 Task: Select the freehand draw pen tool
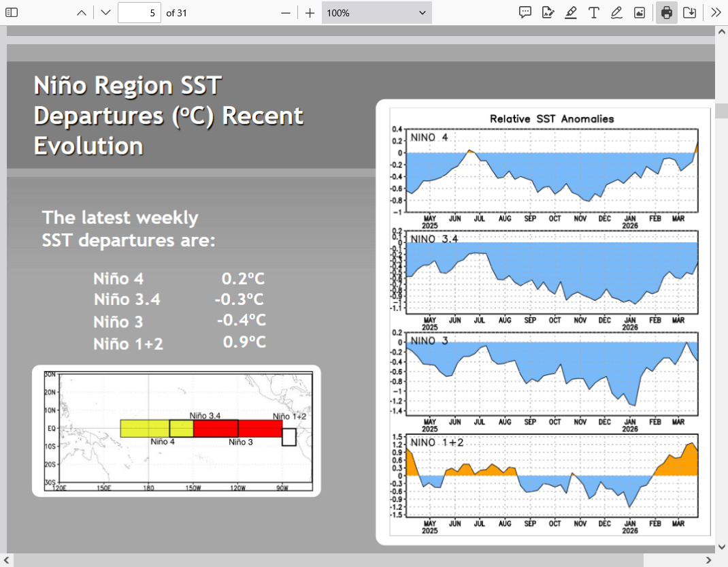pyautogui.click(x=616, y=12)
